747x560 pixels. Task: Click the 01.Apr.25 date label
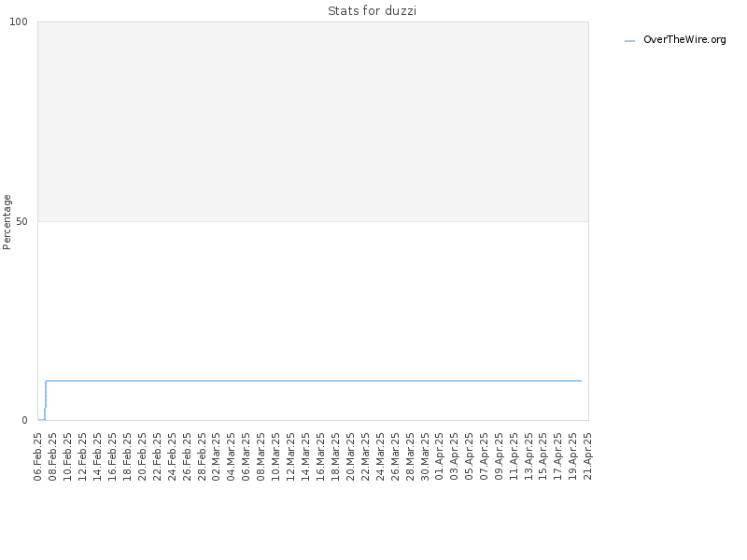tap(439, 456)
